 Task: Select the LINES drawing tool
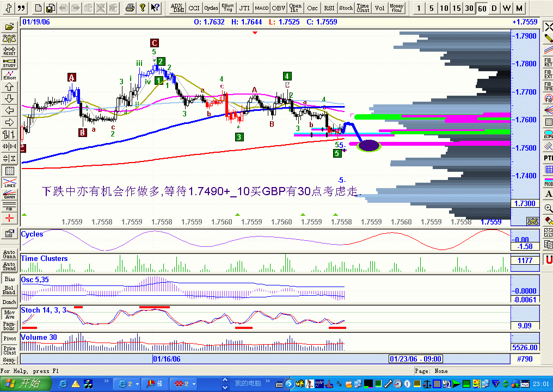coord(9,183)
